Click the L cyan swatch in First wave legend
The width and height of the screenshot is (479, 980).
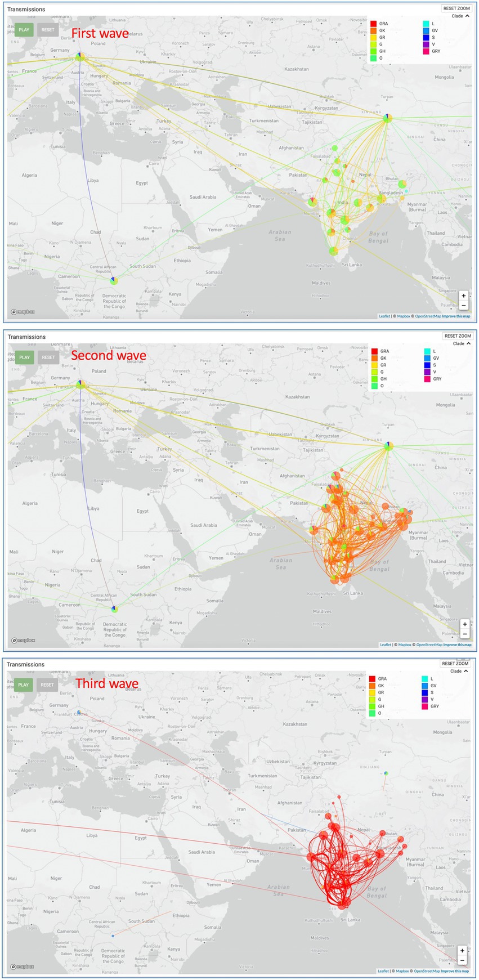(426, 24)
